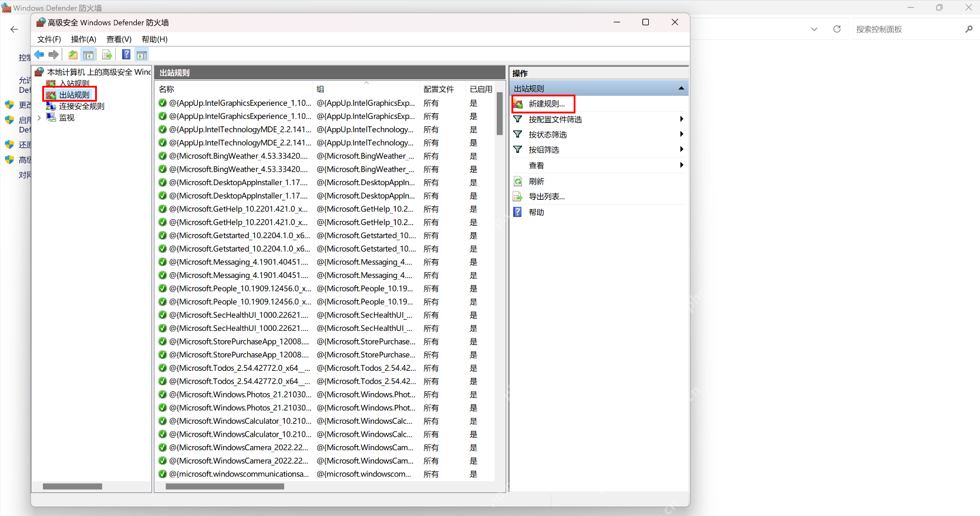Click the tree pane horizontal scrollbar
Screen dimensions: 980x516
click(x=72, y=487)
